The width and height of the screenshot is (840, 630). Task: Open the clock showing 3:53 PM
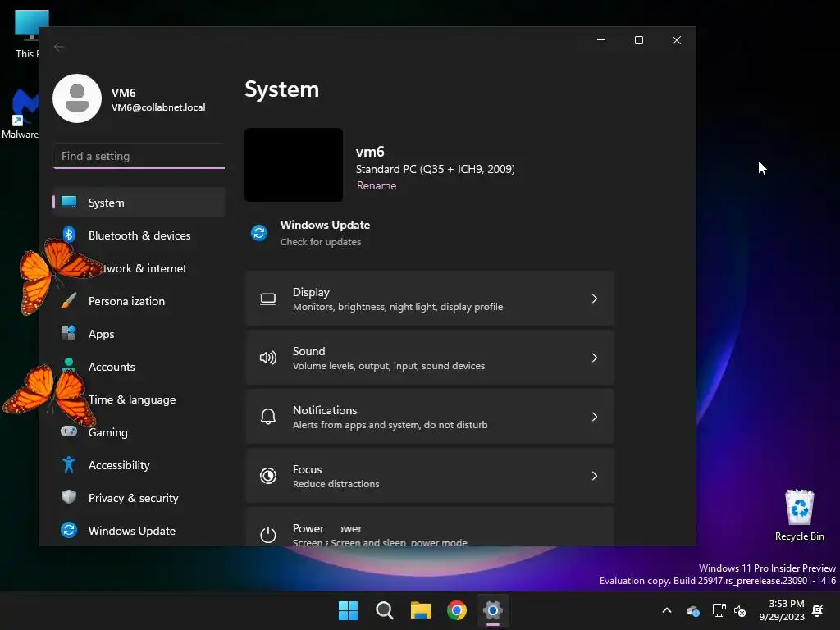pyautogui.click(x=782, y=610)
